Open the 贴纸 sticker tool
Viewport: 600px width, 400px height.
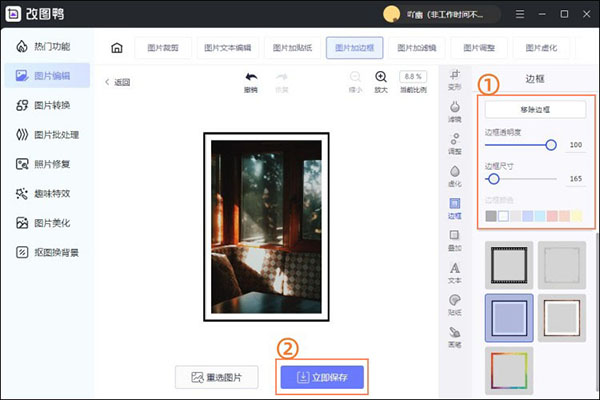click(455, 304)
